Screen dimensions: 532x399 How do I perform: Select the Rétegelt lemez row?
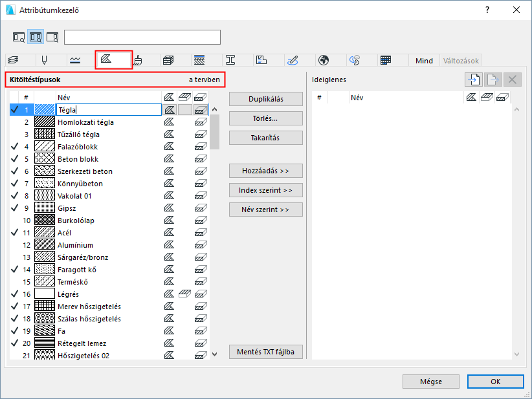[x=109, y=343]
